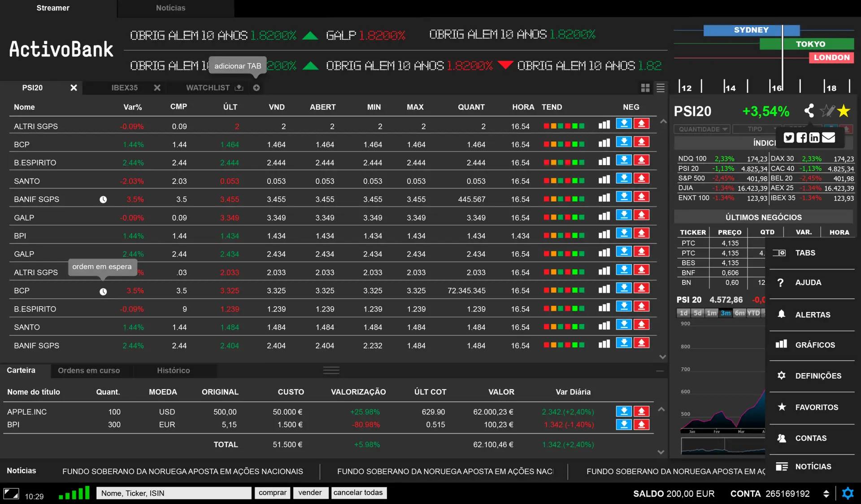Click the cancelar todas button
The height and width of the screenshot is (504, 861).
358,493
